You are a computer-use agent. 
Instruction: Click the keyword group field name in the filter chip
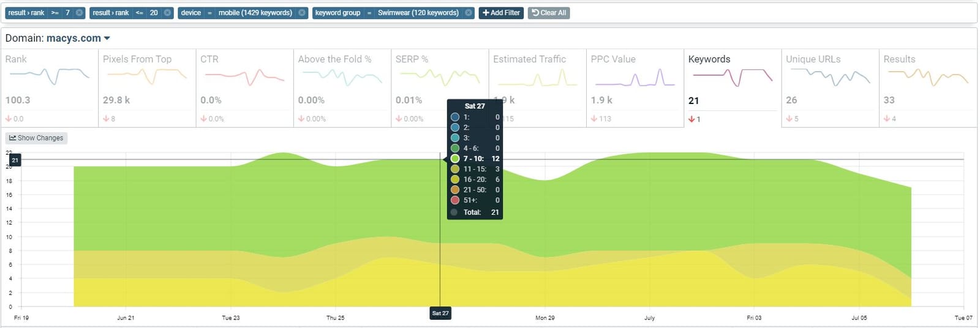click(337, 13)
